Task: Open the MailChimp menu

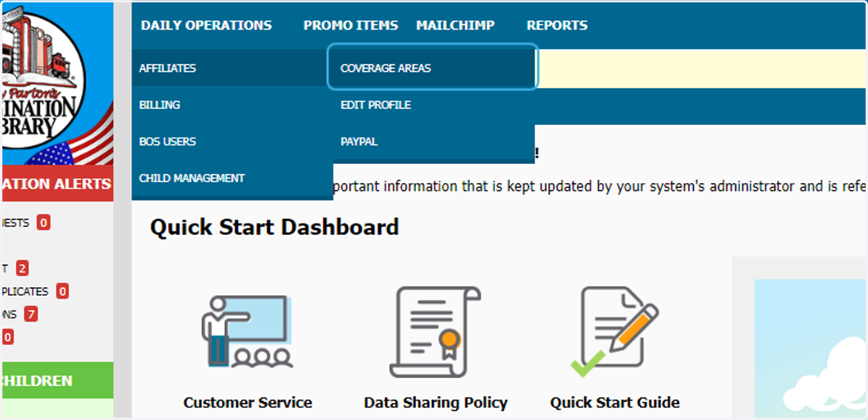Action: (x=456, y=25)
